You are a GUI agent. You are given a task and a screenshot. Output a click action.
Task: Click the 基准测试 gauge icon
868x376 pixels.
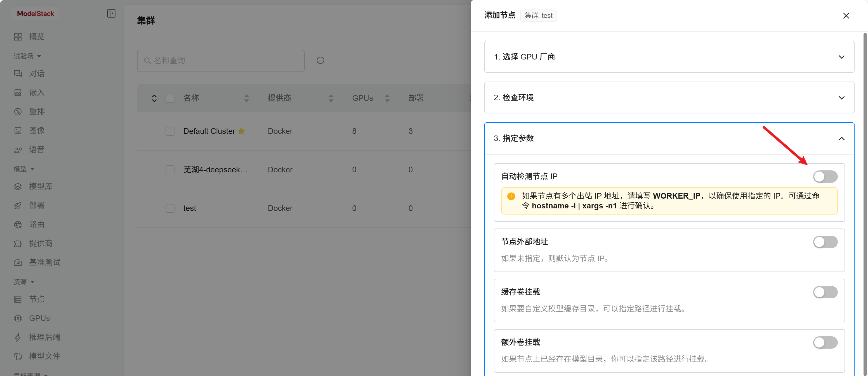click(18, 262)
